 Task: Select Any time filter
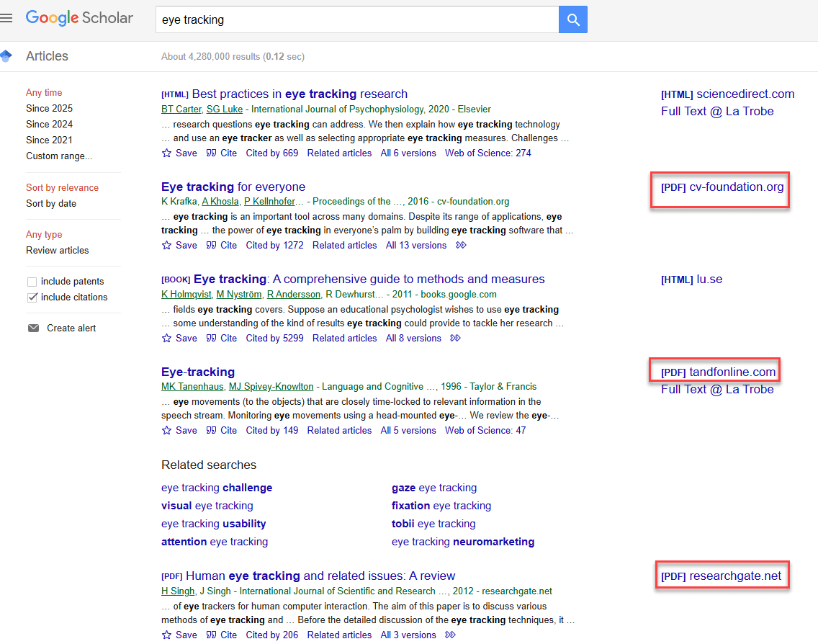coord(45,92)
